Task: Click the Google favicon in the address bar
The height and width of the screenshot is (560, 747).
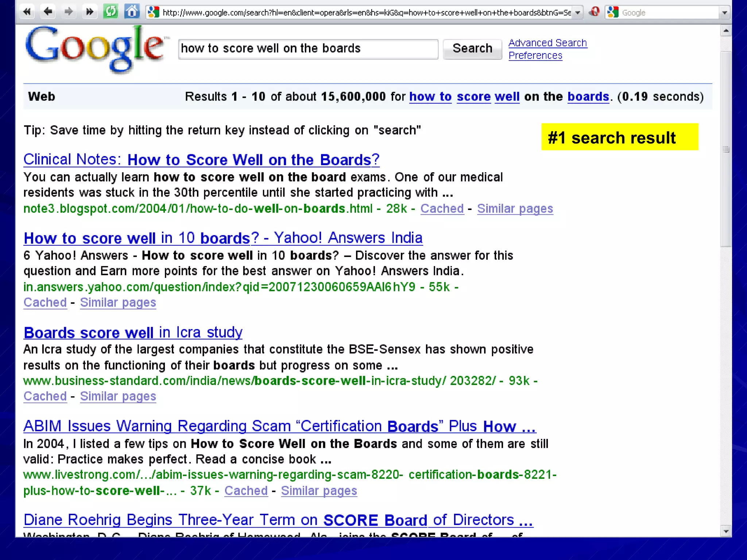Action: click(154, 12)
